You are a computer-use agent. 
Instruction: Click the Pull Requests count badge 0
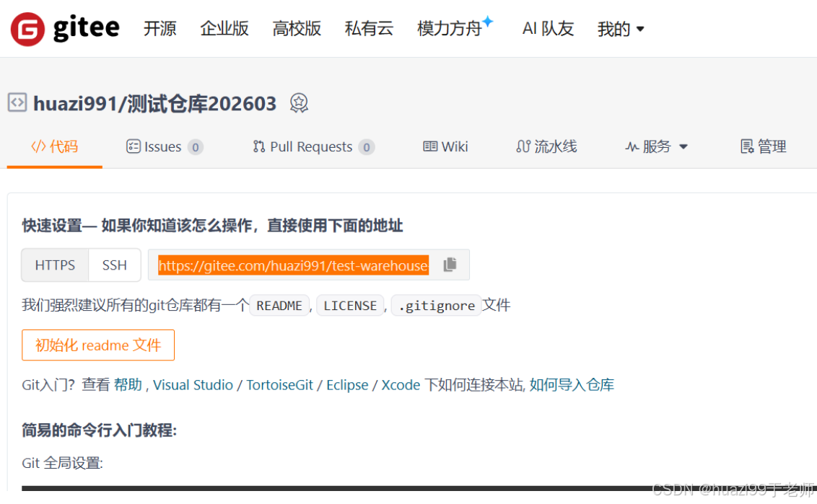[x=367, y=147]
